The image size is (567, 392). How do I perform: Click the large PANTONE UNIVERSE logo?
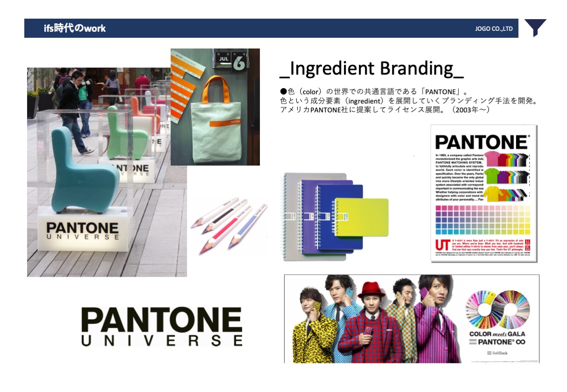coord(162,326)
